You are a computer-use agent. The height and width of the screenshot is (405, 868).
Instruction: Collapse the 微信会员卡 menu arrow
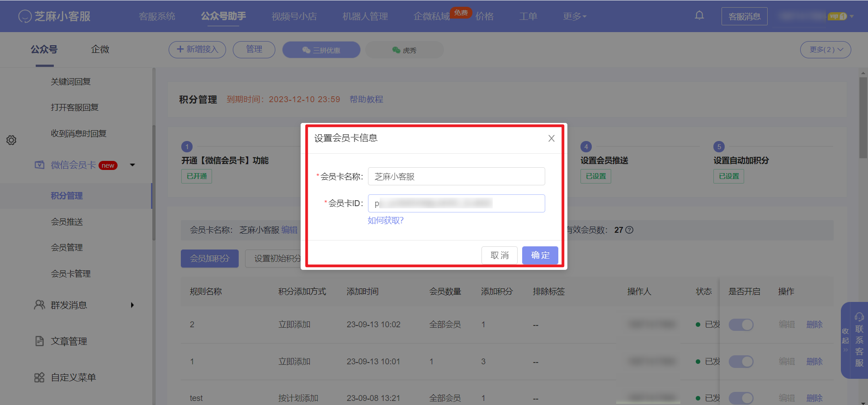[132, 165]
